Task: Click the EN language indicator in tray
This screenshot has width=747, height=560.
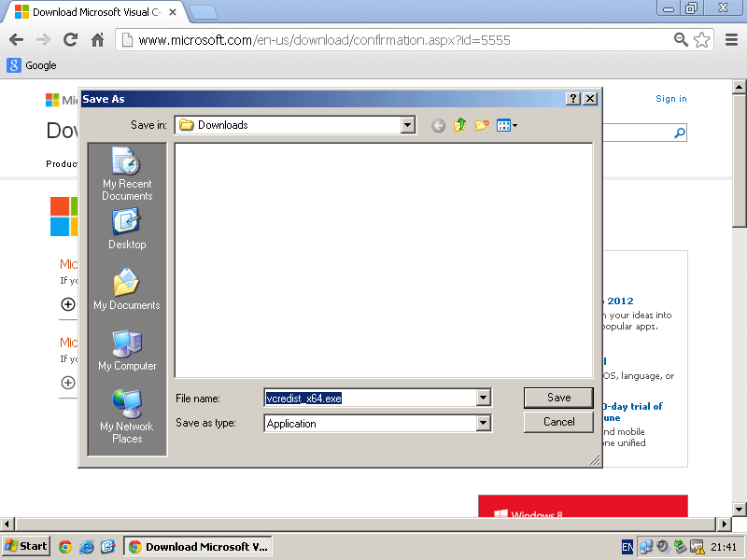Action: click(x=627, y=547)
